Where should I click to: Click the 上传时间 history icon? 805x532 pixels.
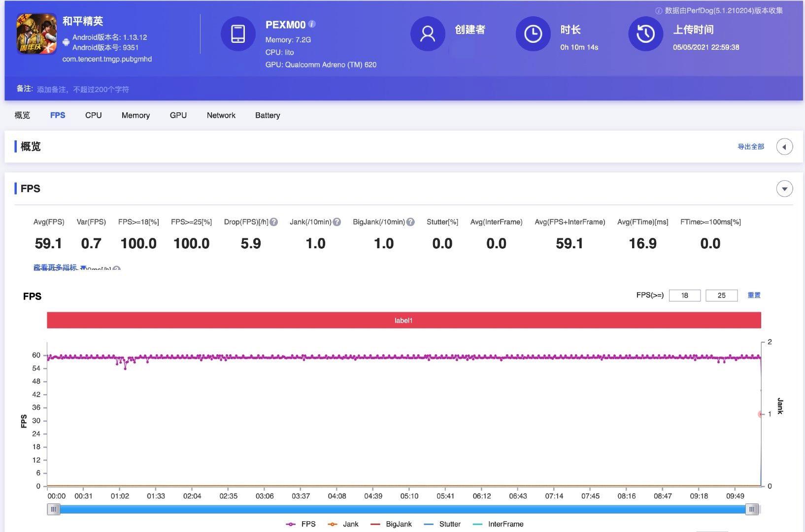tap(645, 34)
